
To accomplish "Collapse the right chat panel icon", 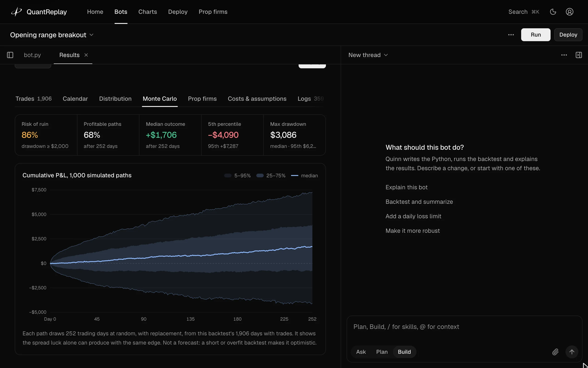I will [579, 55].
